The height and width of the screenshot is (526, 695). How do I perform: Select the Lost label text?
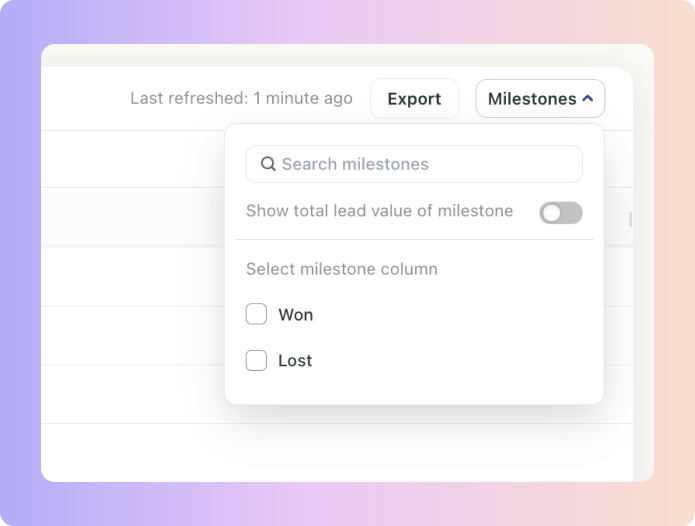(295, 360)
